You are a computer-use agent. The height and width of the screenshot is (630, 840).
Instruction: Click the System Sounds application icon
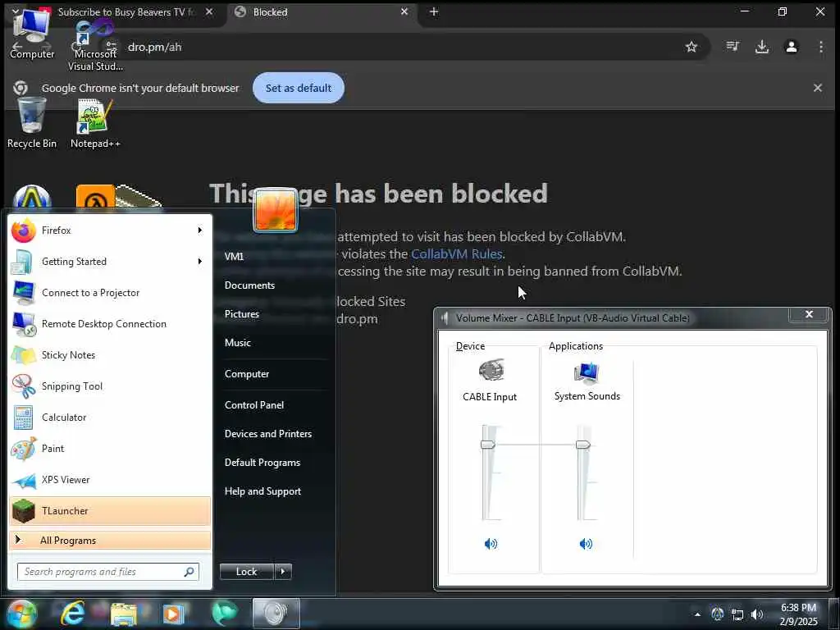tap(587, 373)
